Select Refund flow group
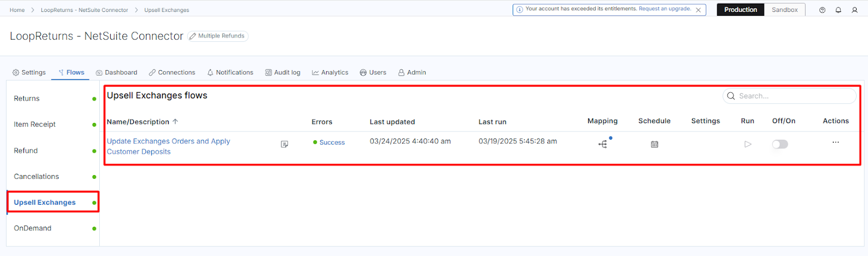868x256 pixels. click(53, 151)
